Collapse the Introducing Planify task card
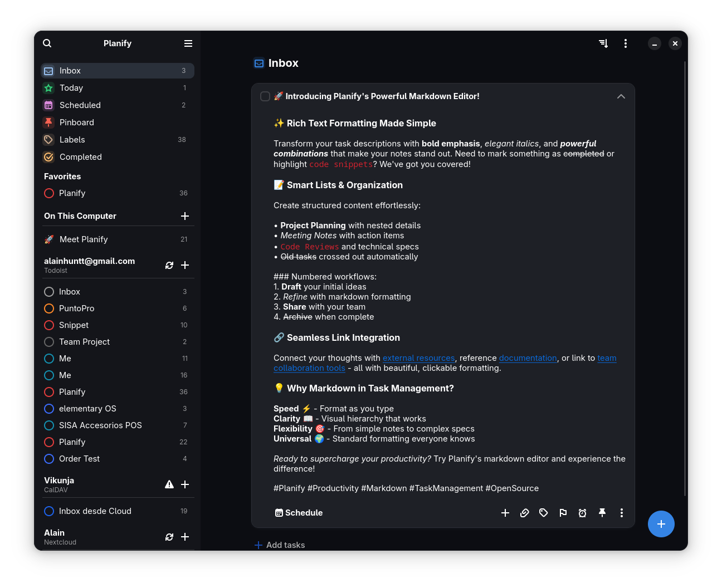Screen dimensions: 722x588 tap(621, 96)
